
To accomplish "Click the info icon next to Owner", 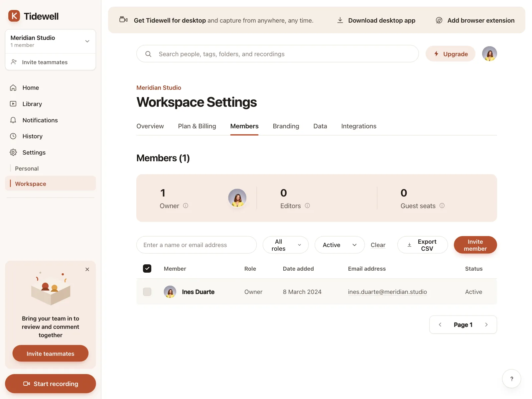I will 186,205.
